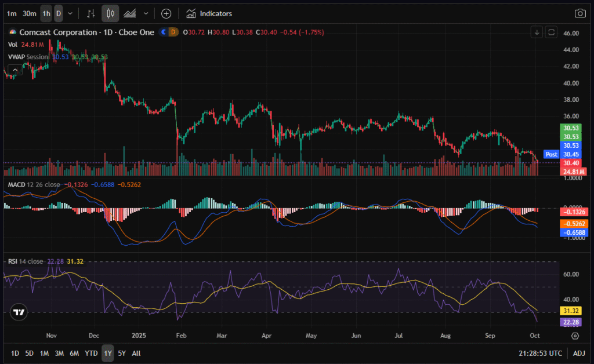Select the Bars chart style icon
Image resolution: width=594 pixels, height=364 pixels.
pos(90,13)
